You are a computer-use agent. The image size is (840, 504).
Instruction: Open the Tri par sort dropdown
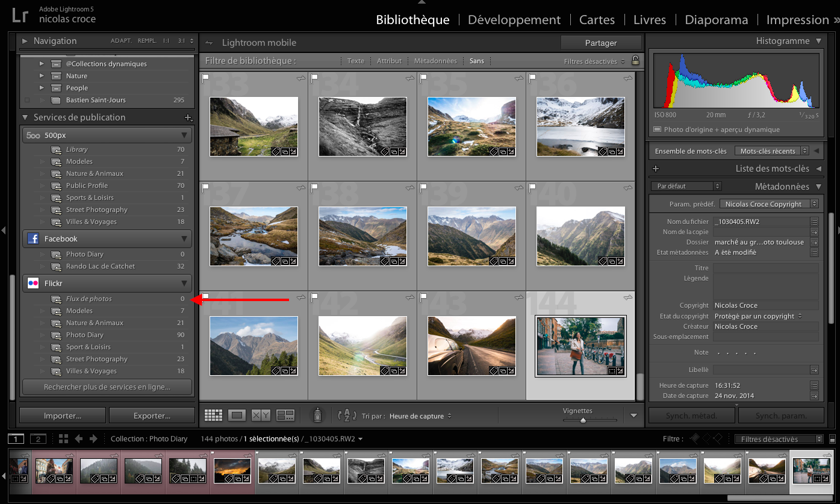[420, 416]
